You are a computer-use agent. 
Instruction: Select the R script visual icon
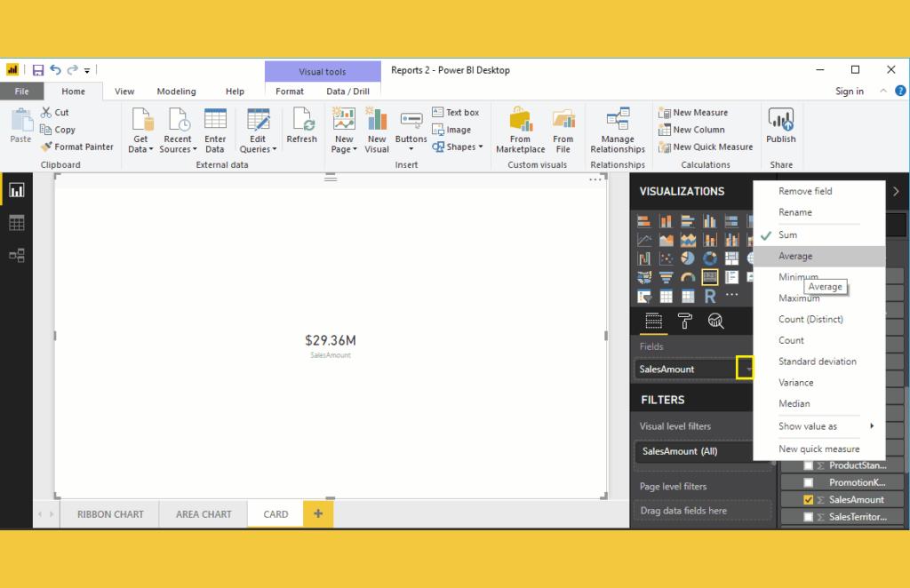(x=710, y=297)
